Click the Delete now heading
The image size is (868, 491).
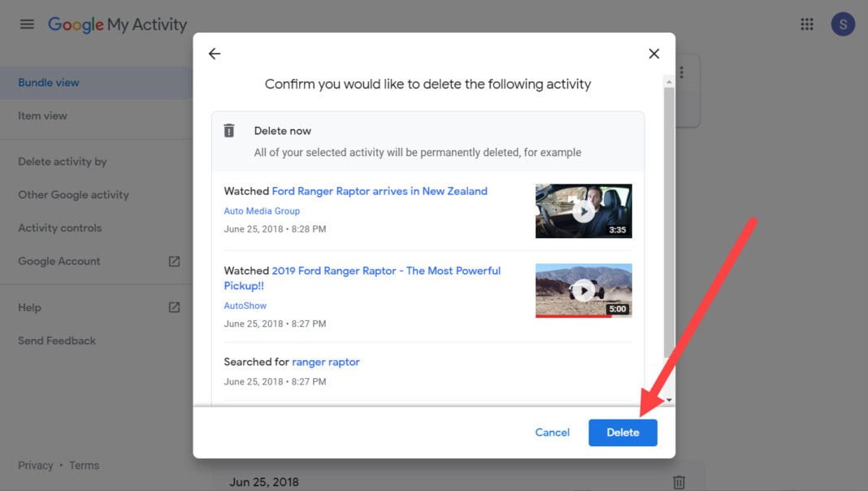[282, 131]
